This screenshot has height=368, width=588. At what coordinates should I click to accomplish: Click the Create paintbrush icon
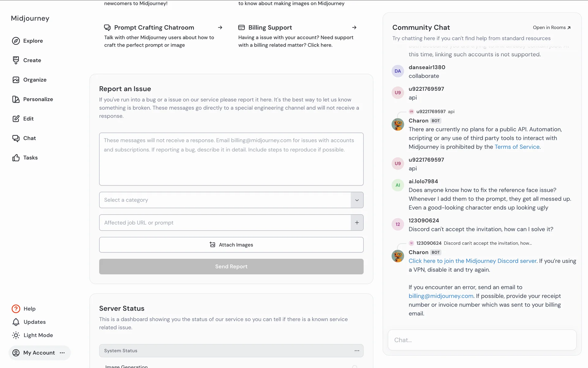16,60
